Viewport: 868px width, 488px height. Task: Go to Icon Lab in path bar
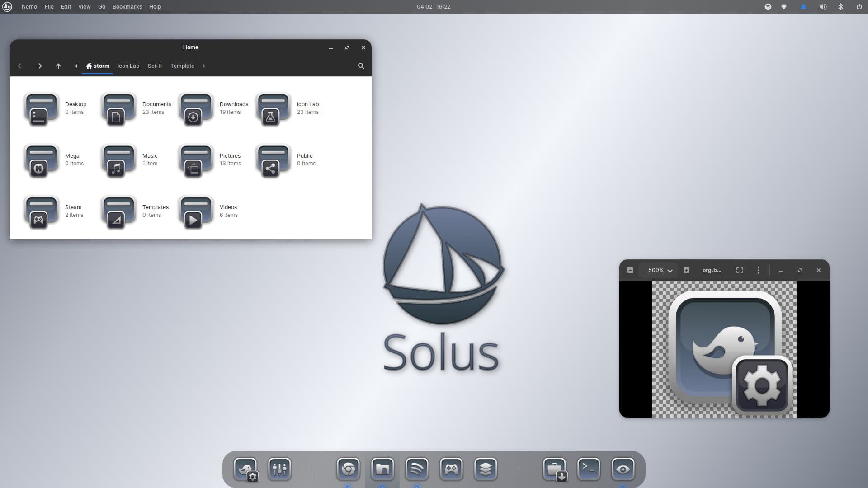point(128,66)
